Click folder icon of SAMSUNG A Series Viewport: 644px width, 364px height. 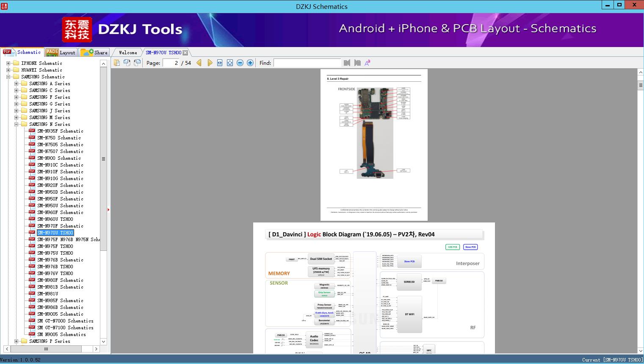(24, 83)
